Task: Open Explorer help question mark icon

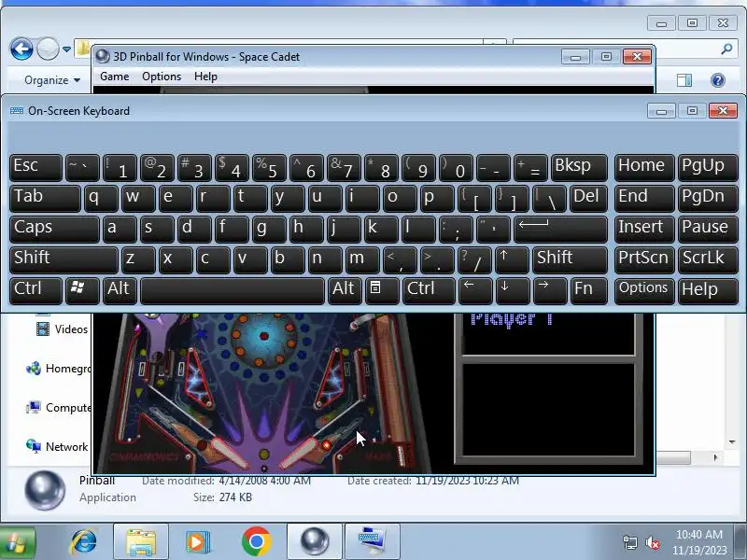Action: tap(717, 80)
